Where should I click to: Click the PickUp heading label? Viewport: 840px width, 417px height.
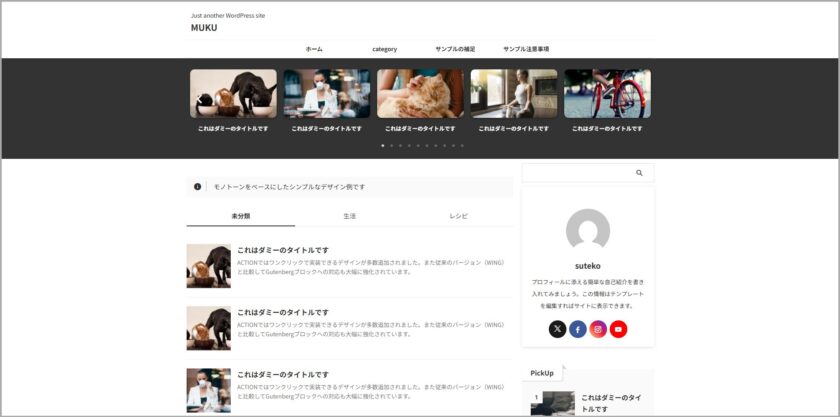pos(542,373)
